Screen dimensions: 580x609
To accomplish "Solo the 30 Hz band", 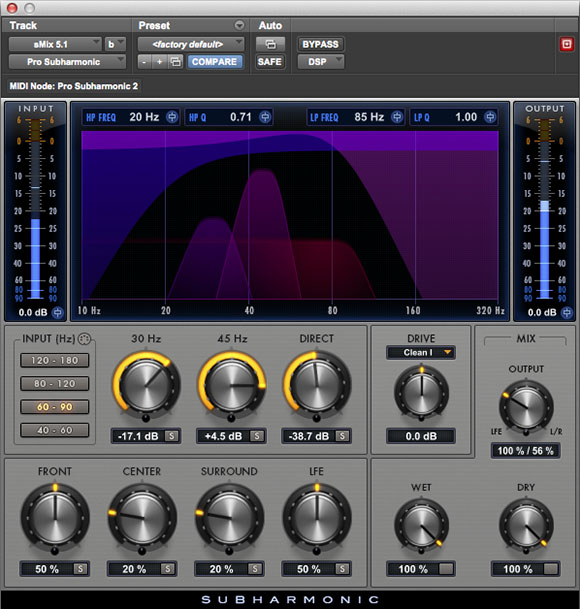I will [x=171, y=436].
